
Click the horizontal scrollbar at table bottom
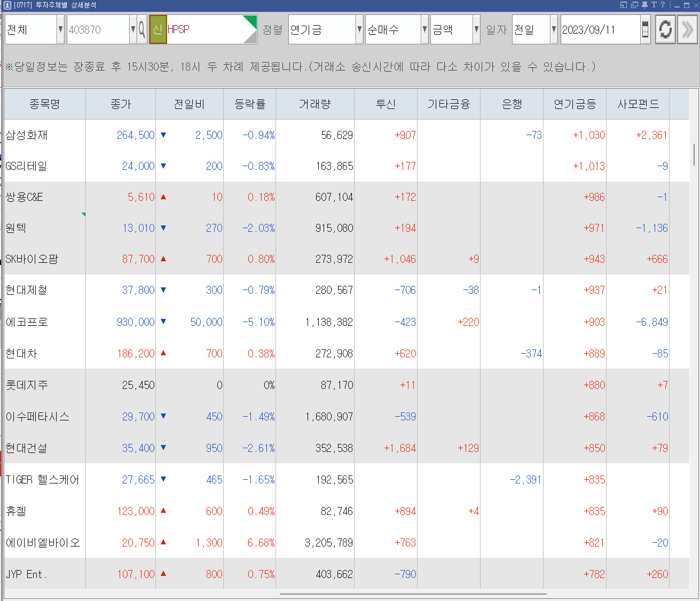point(413,594)
